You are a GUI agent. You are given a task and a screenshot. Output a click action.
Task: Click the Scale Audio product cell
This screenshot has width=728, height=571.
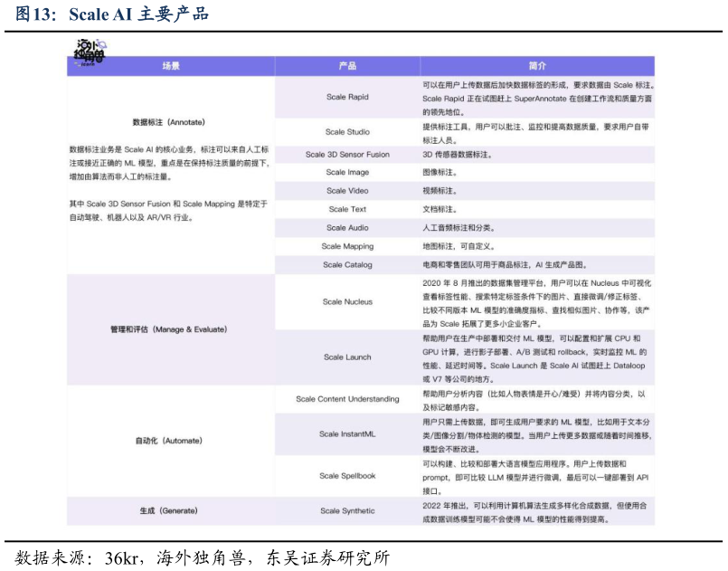[347, 228]
